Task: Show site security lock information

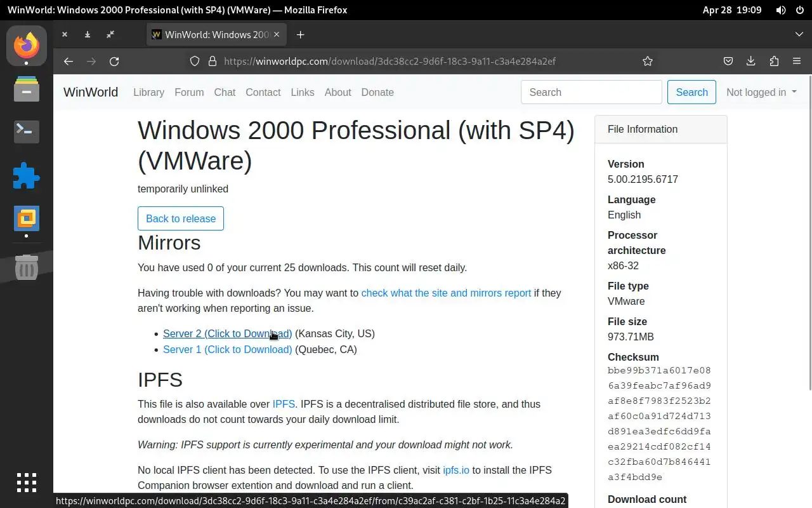Action: pyautogui.click(x=213, y=61)
